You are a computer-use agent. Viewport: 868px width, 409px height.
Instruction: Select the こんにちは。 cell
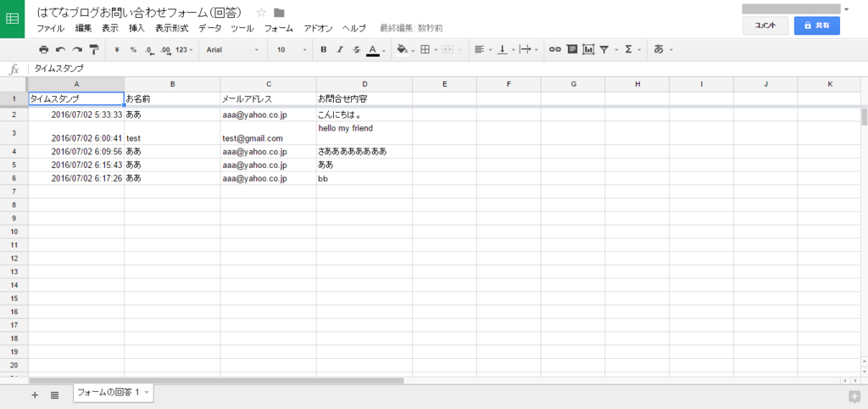(x=364, y=115)
